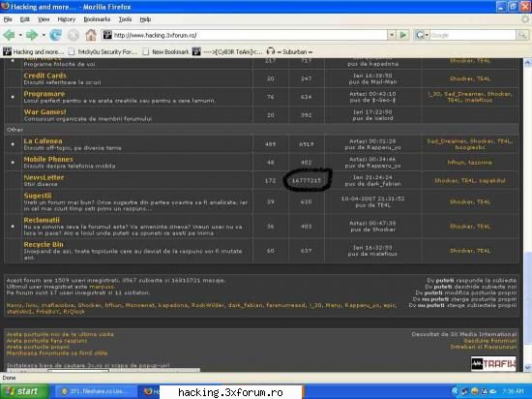Open the NewsLetter forum link

[44, 177]
